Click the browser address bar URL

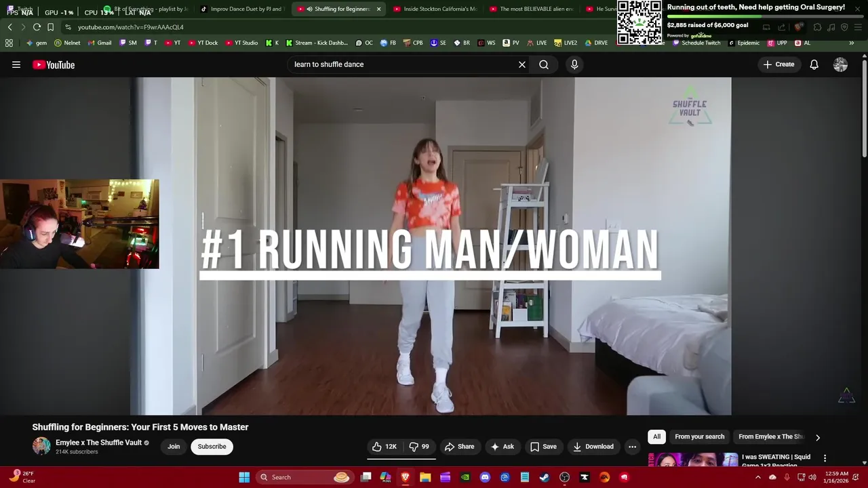pyautogui.click(x=130, y=27)
